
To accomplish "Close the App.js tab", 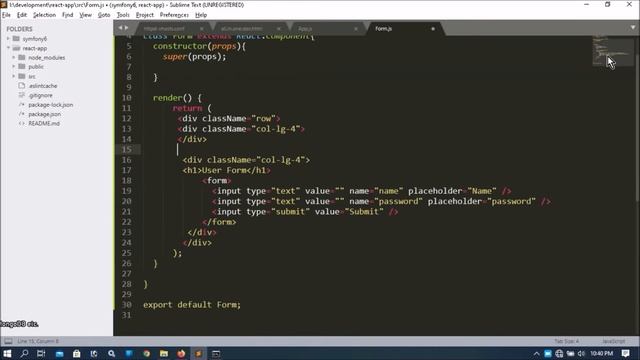I will (x=356, y=29).
